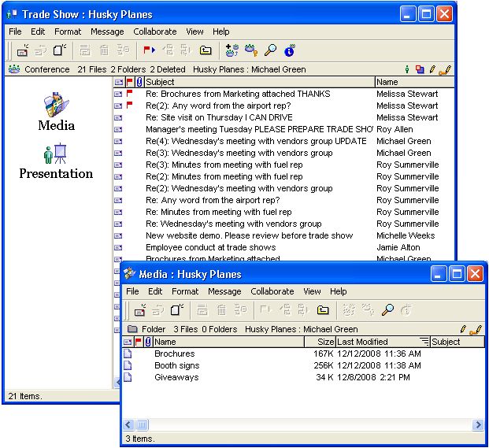Click the flag column header in Trade Show list
This screenshot has width=489, height=448.
pos(130,82)
